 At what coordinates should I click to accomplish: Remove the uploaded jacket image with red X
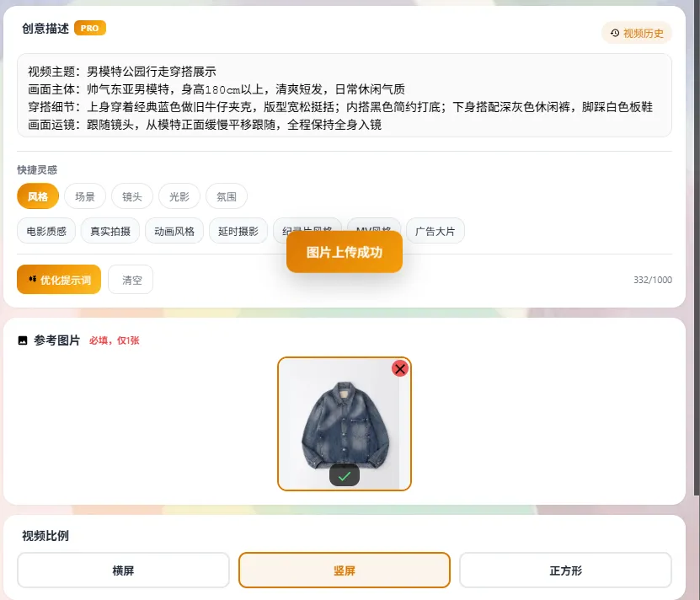coord(400,368)
